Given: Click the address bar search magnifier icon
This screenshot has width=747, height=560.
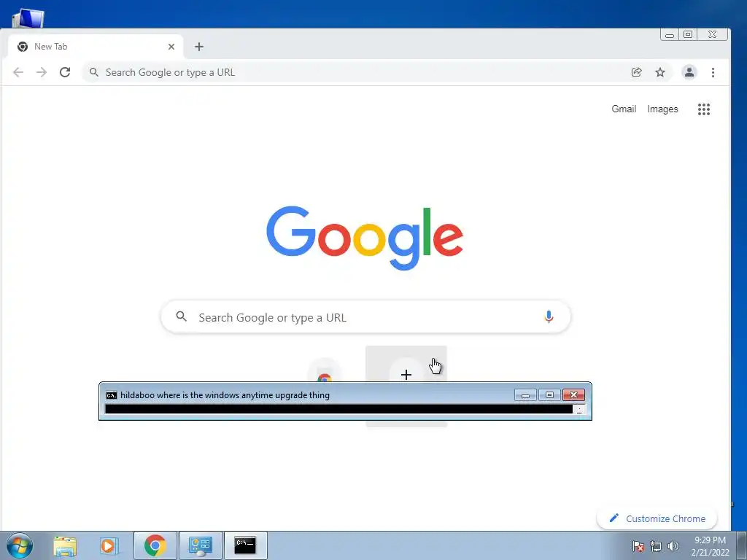Looking at the screenshot, I should [94, 72].
